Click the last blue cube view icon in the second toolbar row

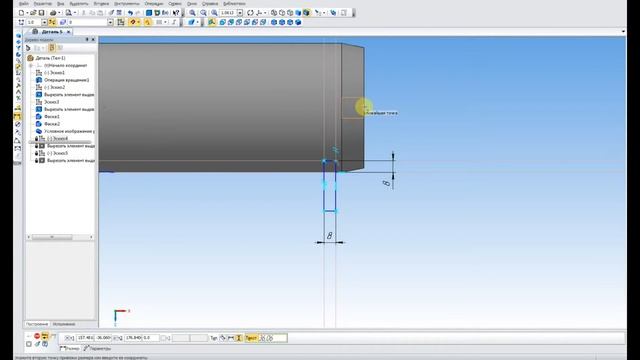coord(298,22)
